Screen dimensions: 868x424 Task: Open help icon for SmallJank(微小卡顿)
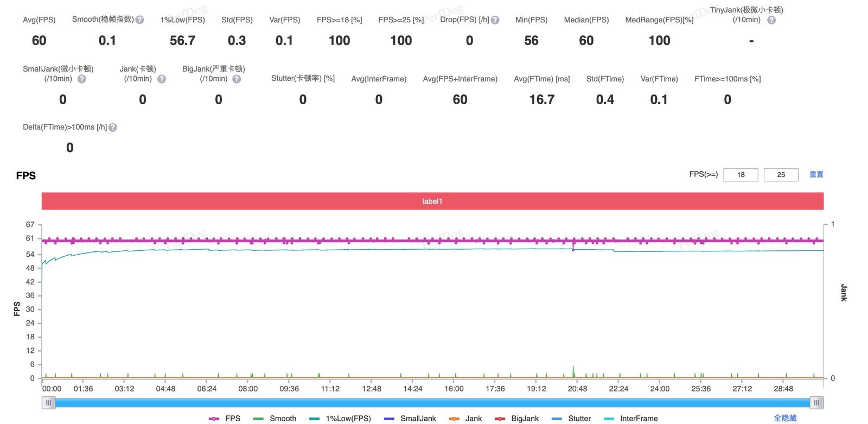pos(82,79)
